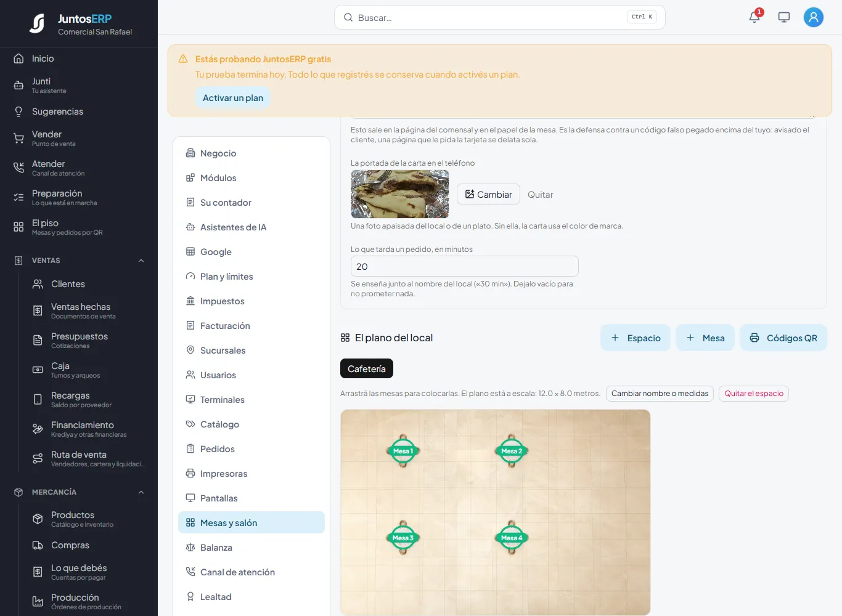Open Caja turnos y arqueos
Image resolution: width=842 pixels, height=616 pixels.
pos(88,370)
